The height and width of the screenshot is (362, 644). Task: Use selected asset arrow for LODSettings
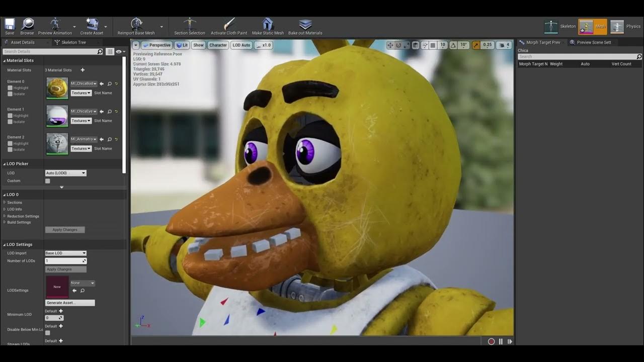(x=74, y=291)
